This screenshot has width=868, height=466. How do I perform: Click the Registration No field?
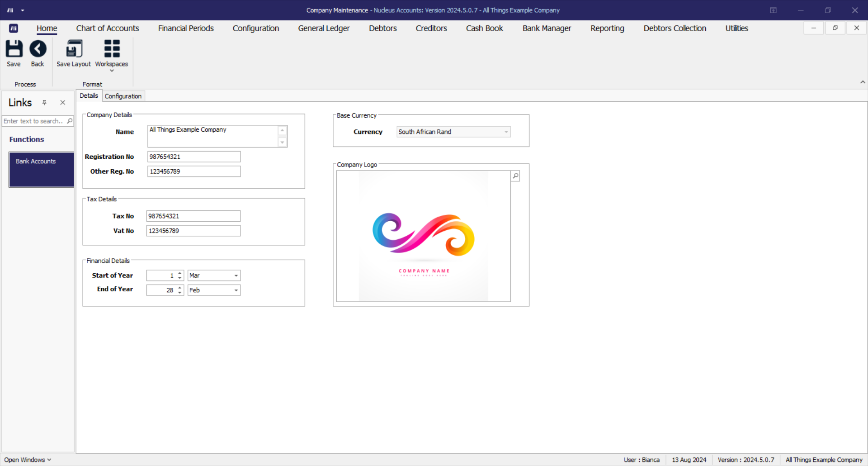point(194,157)
